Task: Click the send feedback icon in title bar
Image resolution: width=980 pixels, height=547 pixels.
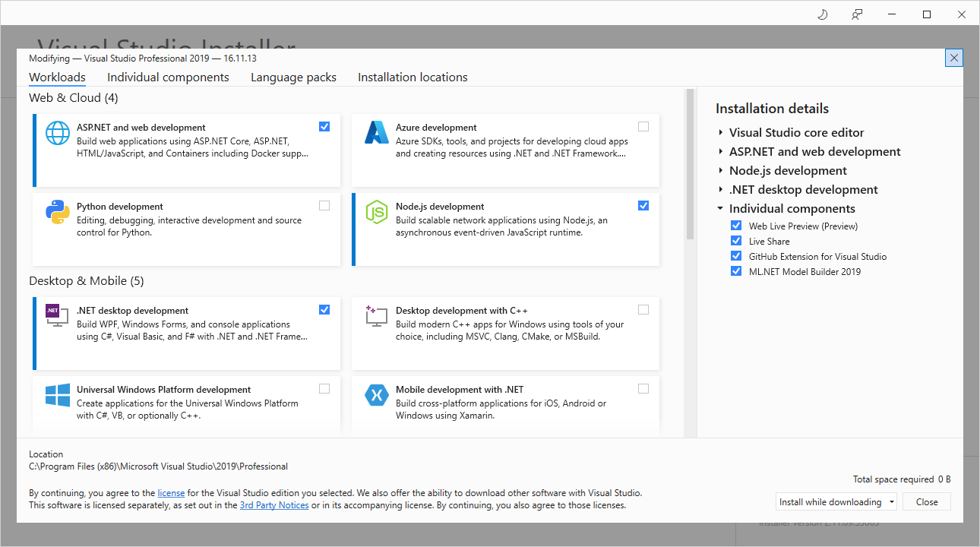Action: [x=857, y=14]
